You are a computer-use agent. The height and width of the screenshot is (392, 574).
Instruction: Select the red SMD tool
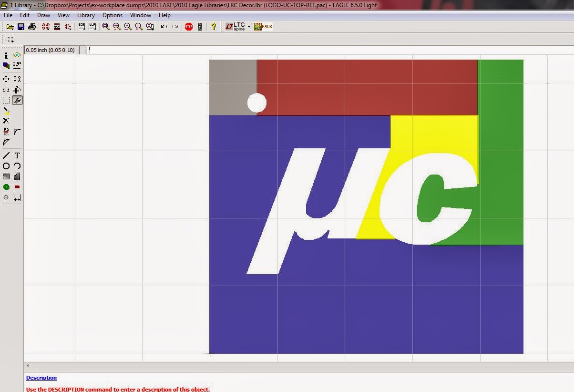pos(17,186)
